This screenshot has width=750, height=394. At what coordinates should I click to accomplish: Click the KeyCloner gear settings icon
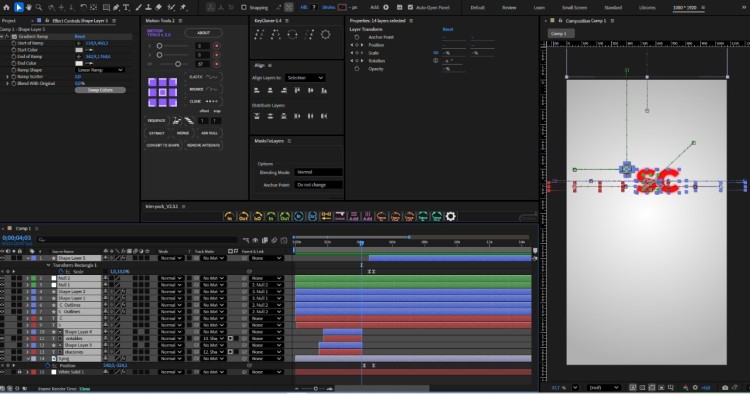[325, 34]
